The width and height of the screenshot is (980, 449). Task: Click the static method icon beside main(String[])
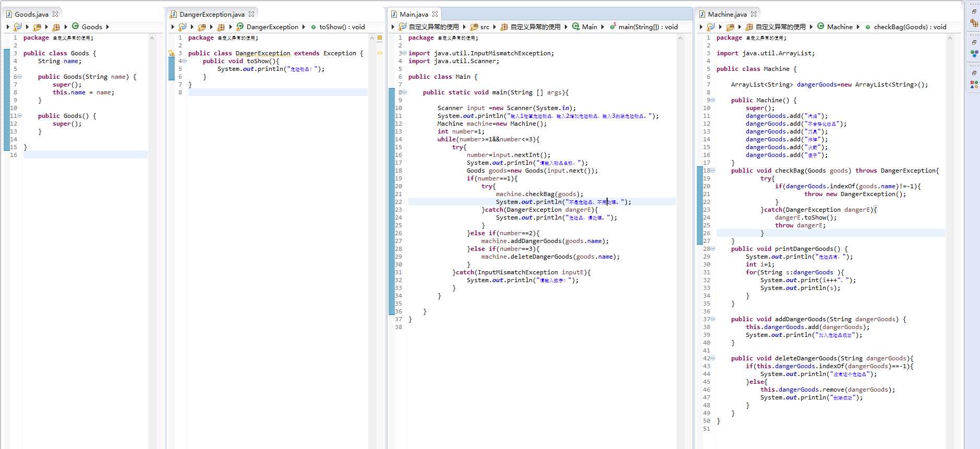613,26
